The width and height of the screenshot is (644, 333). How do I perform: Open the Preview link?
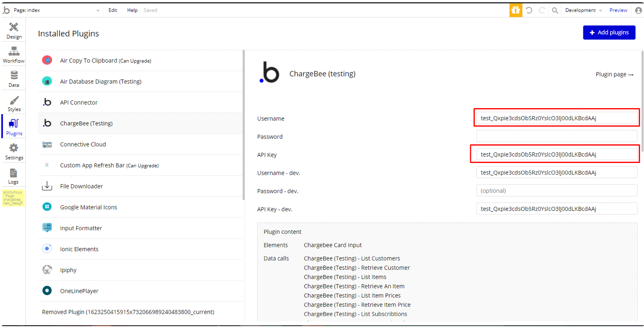pos(618,10)
